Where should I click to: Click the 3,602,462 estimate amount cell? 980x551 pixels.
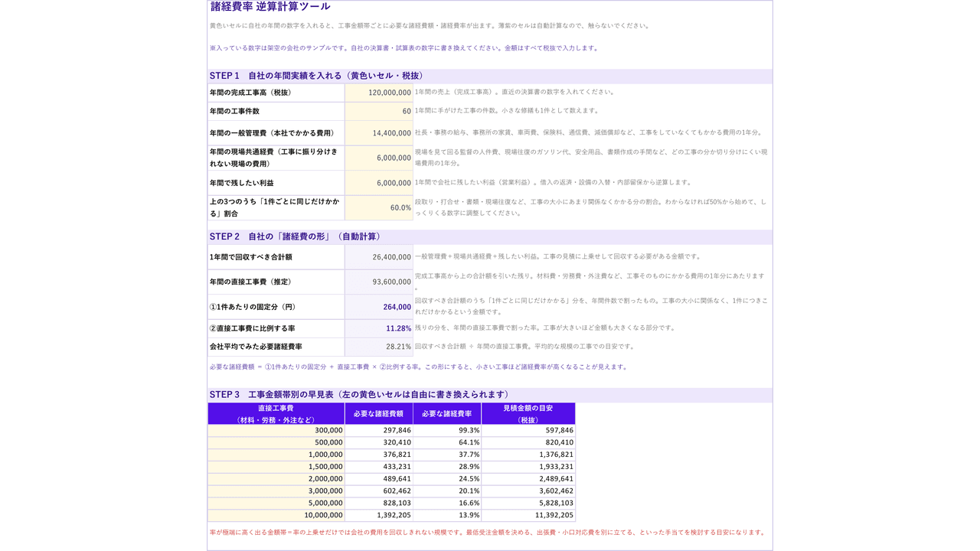click(528, 491)
